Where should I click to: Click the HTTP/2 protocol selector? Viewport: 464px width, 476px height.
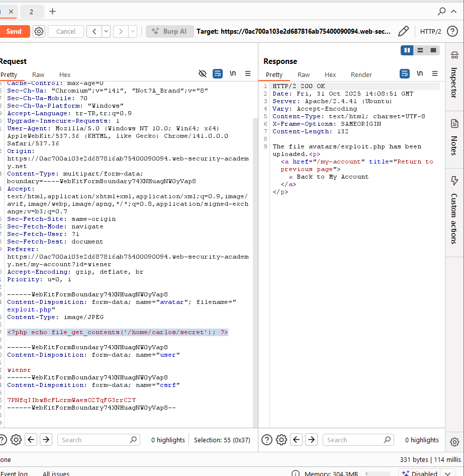tap(430, 31)
